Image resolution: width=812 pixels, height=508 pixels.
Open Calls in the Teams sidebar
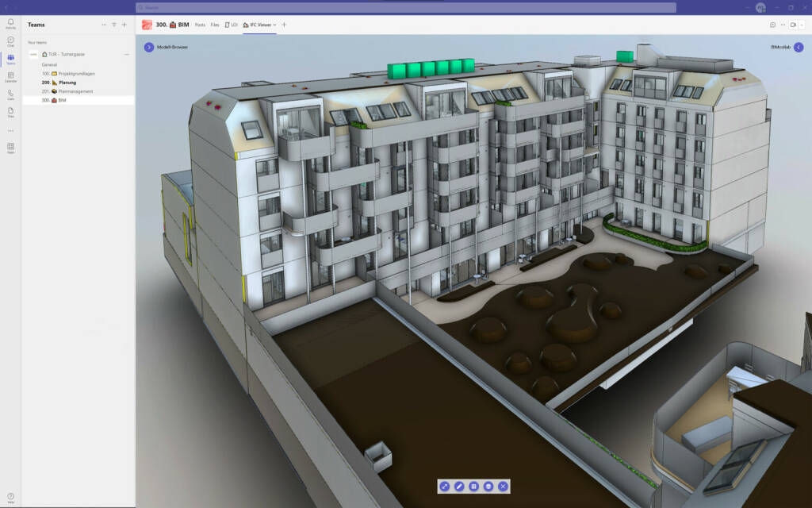coord(10,94)
